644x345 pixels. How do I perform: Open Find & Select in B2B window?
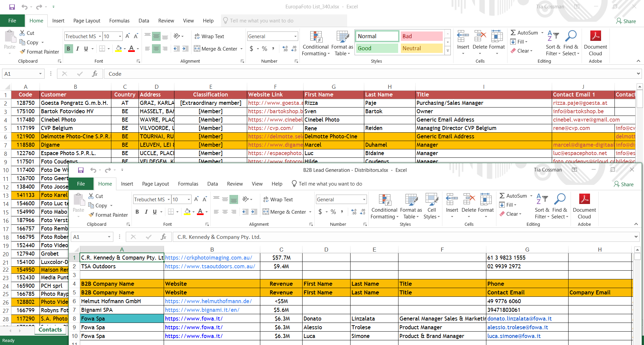point(560,206)
